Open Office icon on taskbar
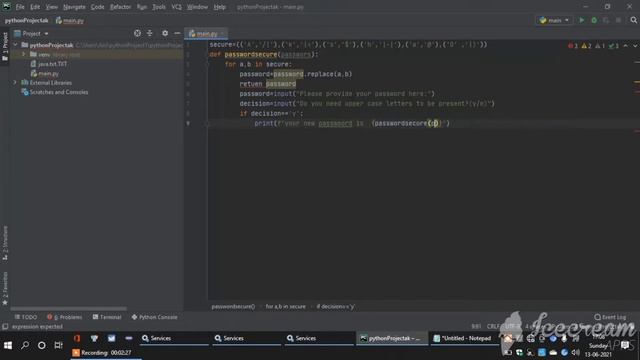 [x=77, y=338]
